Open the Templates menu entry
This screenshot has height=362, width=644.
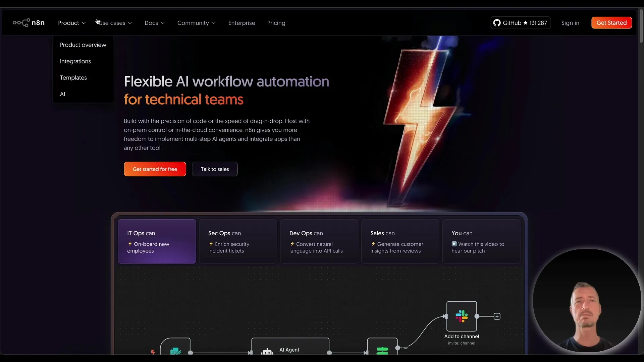[73, 77]
